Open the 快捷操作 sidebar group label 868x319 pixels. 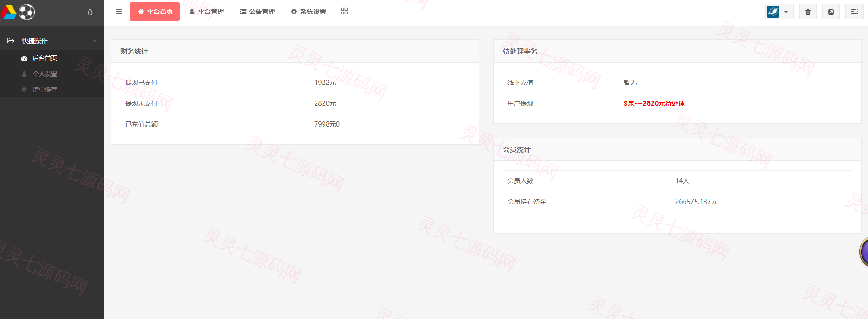pyautogui.click(x=35, y=41)
